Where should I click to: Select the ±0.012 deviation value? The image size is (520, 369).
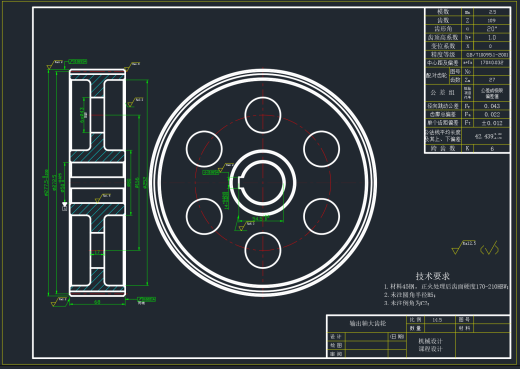492,123
